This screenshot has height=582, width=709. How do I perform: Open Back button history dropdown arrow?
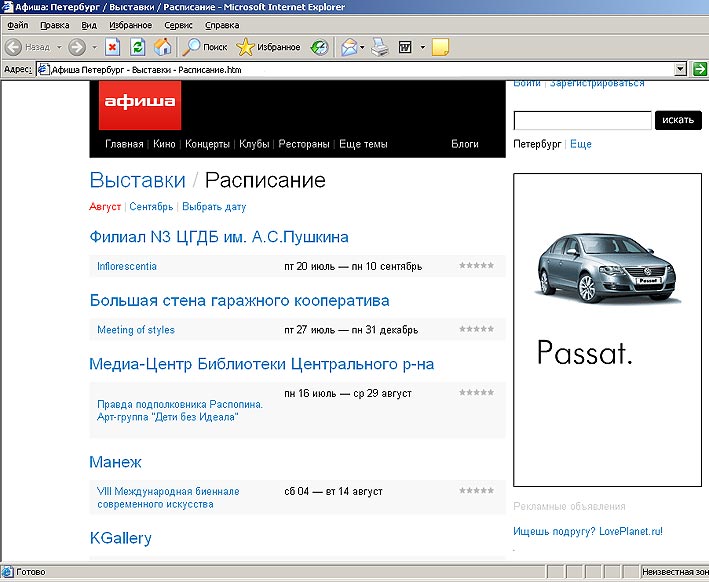(x=59, y=47)
